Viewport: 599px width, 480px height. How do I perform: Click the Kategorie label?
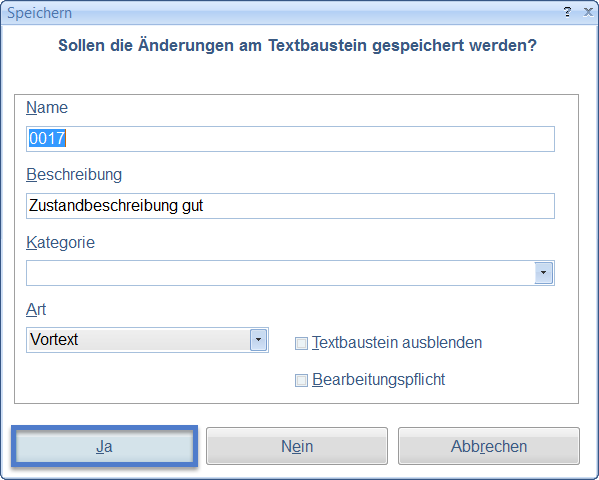(60, 242)
